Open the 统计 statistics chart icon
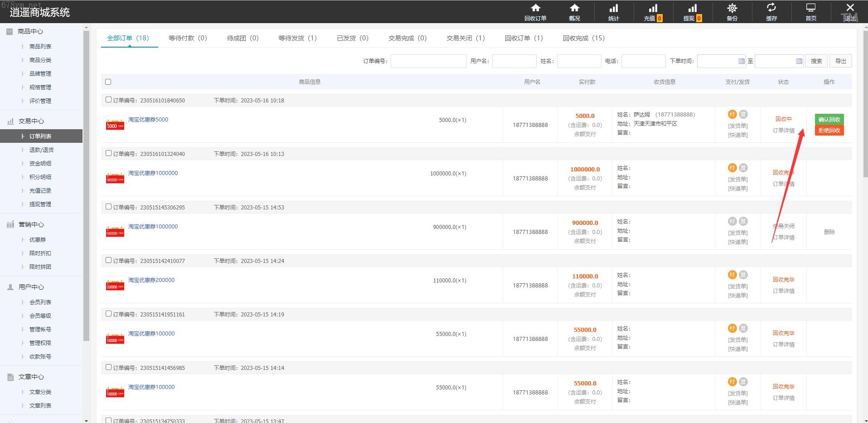Screen dimensions: 868x423 click(613, 12)
